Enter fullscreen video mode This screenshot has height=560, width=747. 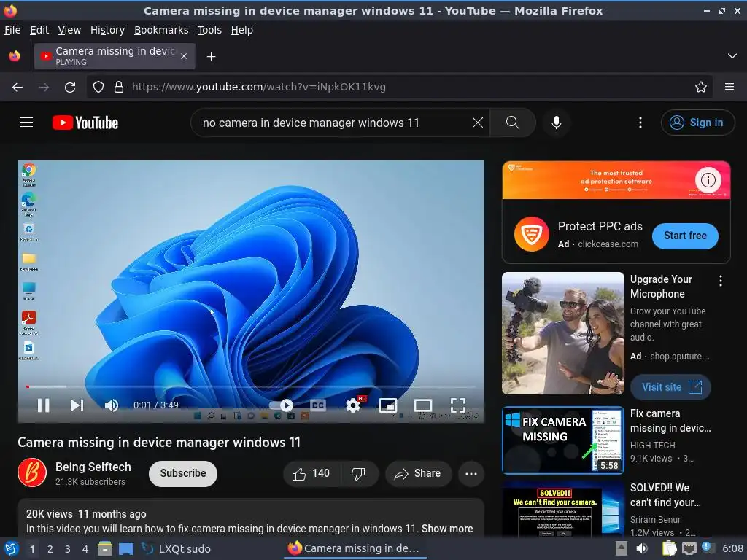(x=458, y=405)
